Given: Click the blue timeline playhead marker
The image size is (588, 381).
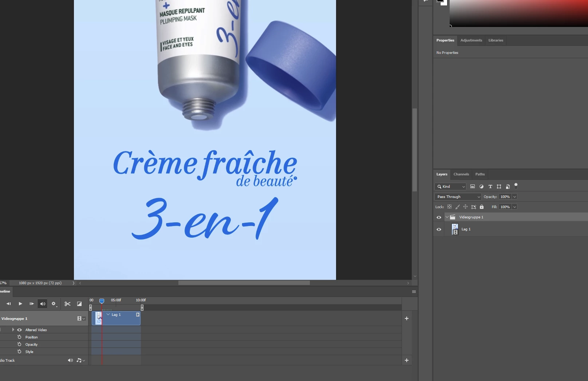Looking at the screenshot, I should pos(102,301).
